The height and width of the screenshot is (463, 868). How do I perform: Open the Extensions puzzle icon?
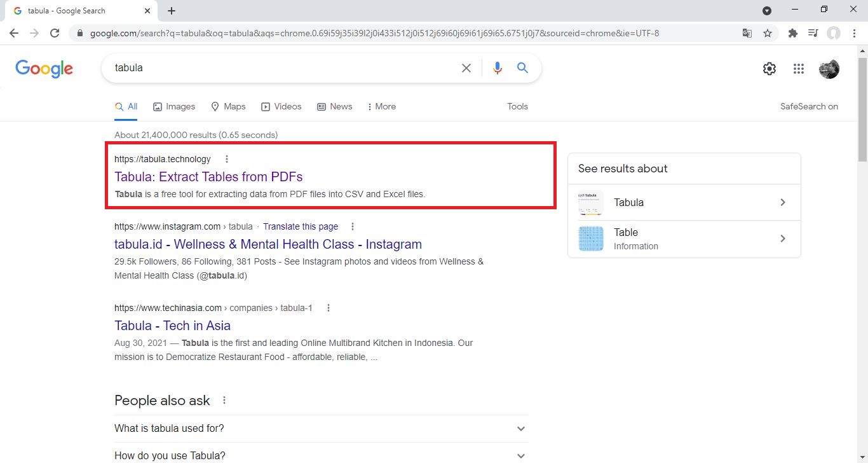[x=792, y=33]
